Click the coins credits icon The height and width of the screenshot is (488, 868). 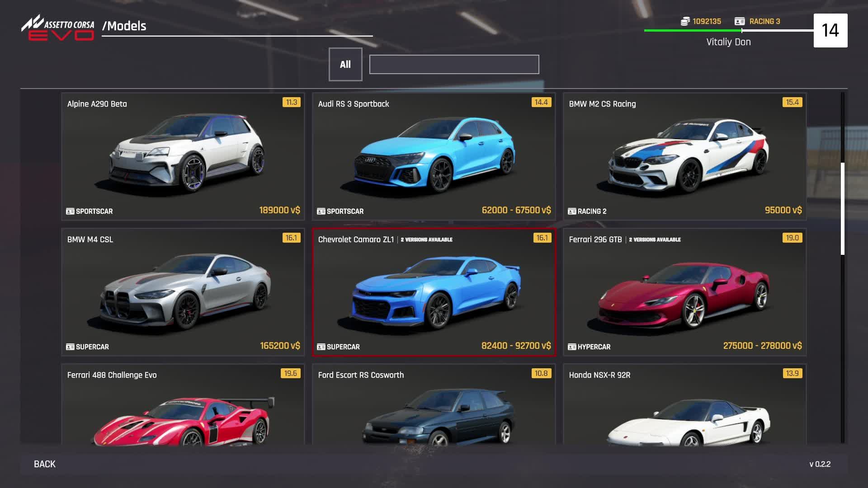[x=685, y=21]
